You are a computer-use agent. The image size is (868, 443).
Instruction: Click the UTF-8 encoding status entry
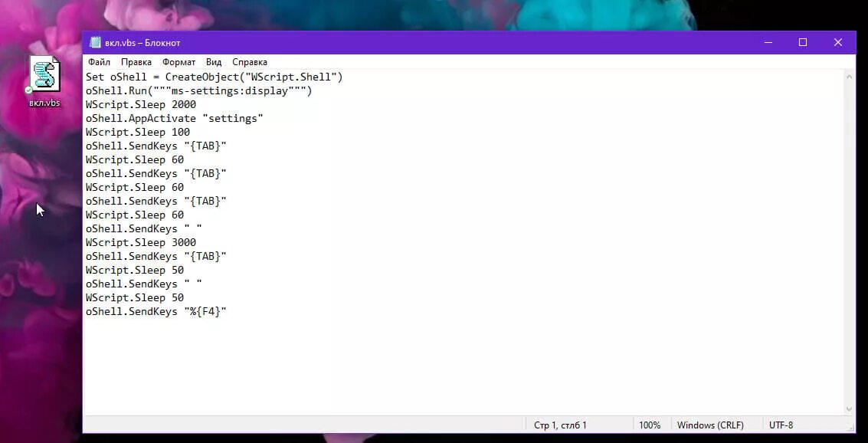point(781,425)
